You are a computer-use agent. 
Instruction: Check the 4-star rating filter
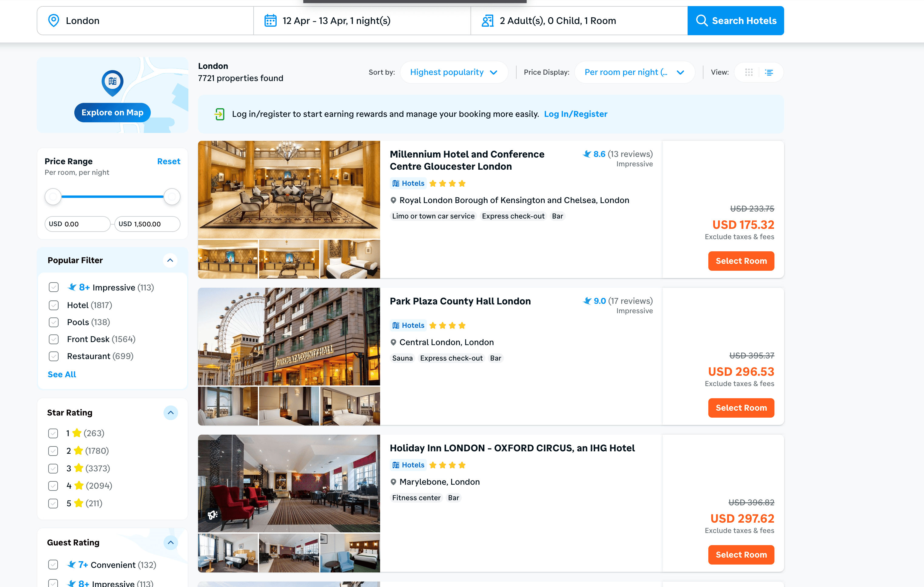[x=53, y=486]
